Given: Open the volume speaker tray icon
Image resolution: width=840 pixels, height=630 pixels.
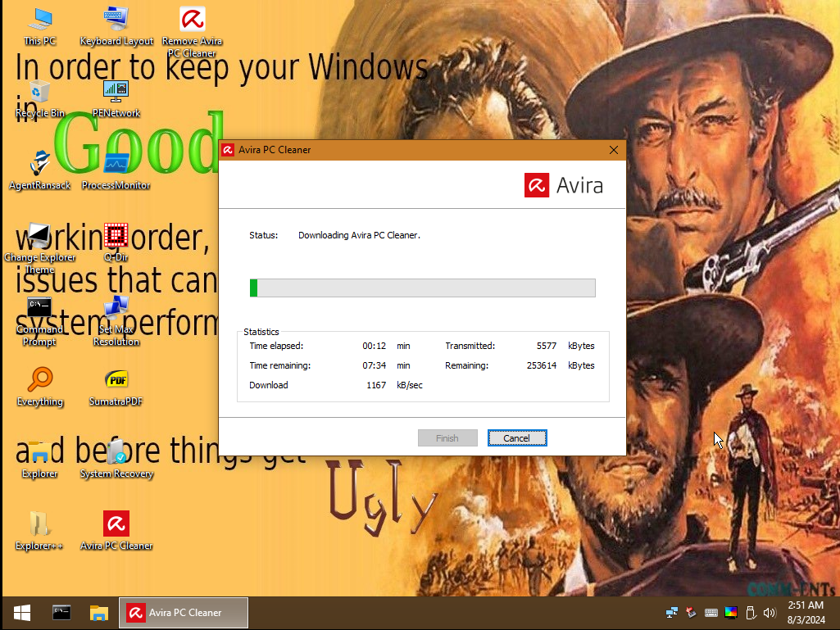Looking at the screenshot, I should [x=770, y=612].
